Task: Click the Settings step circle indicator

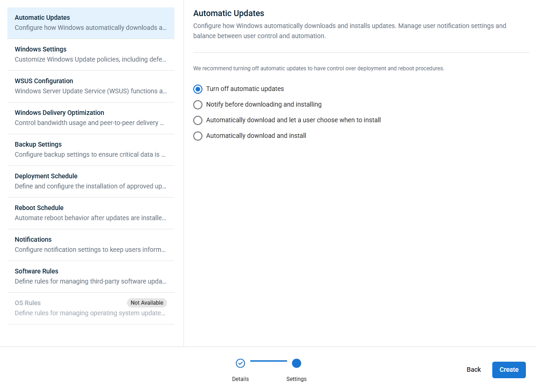Action: tap(296, 364)
